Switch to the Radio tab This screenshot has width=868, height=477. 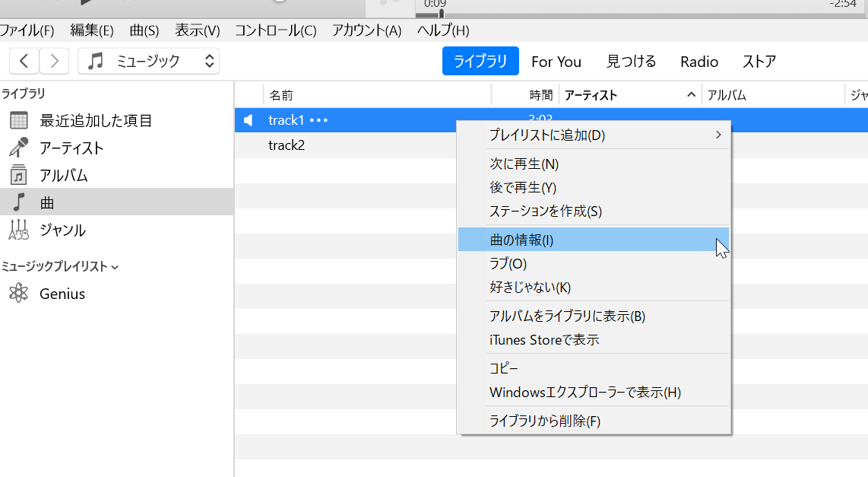click(699, 62)
